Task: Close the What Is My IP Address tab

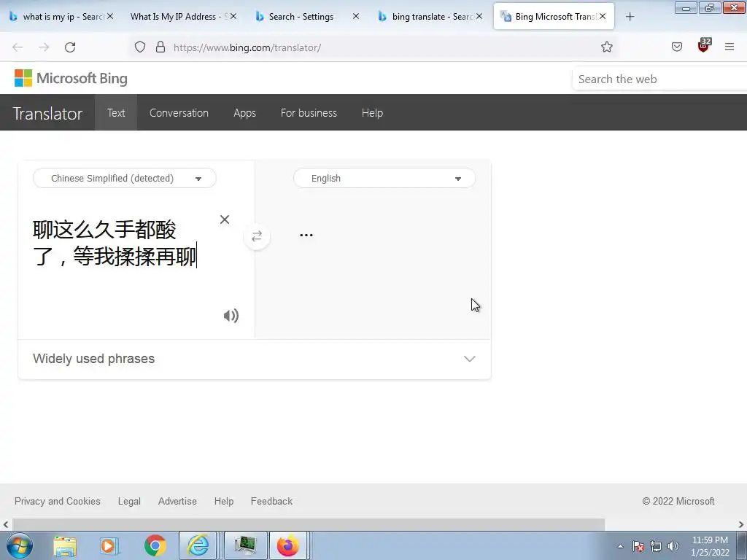Action: coord(233,16)
